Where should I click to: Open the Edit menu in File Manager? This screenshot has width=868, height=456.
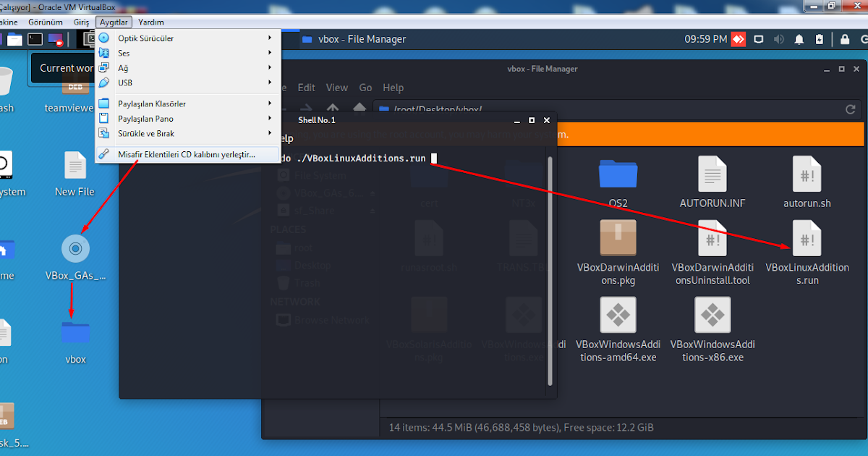(307, 88)
